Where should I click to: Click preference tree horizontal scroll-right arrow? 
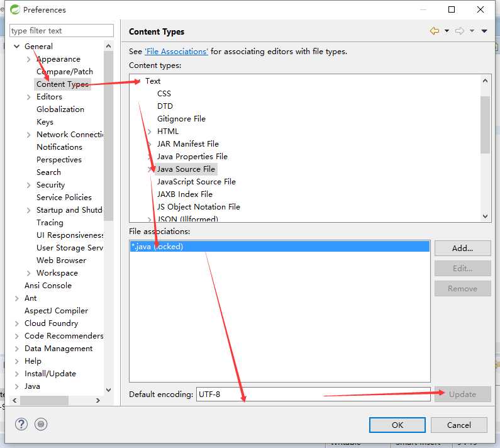pos(98,400)
